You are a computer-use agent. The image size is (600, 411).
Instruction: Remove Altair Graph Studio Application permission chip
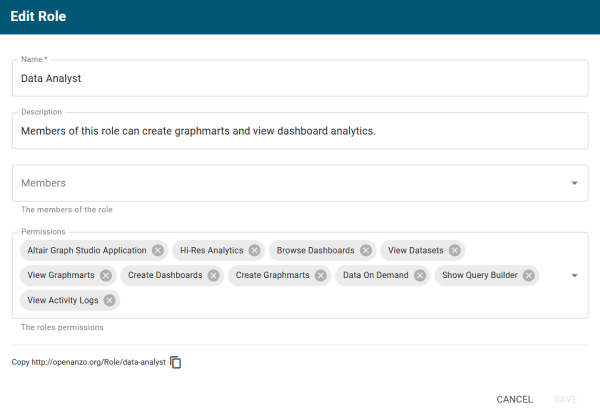158,250
